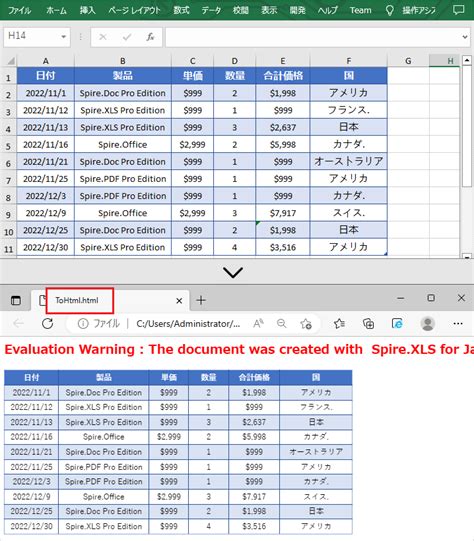Viewport: 474px width, 541px height.
Task: Switch to the ホーム ribbon tab
Action: click(57, 10)
